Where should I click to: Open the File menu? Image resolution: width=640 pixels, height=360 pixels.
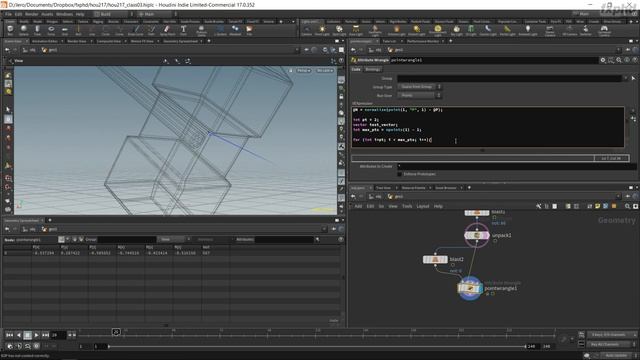click(8, 14)
